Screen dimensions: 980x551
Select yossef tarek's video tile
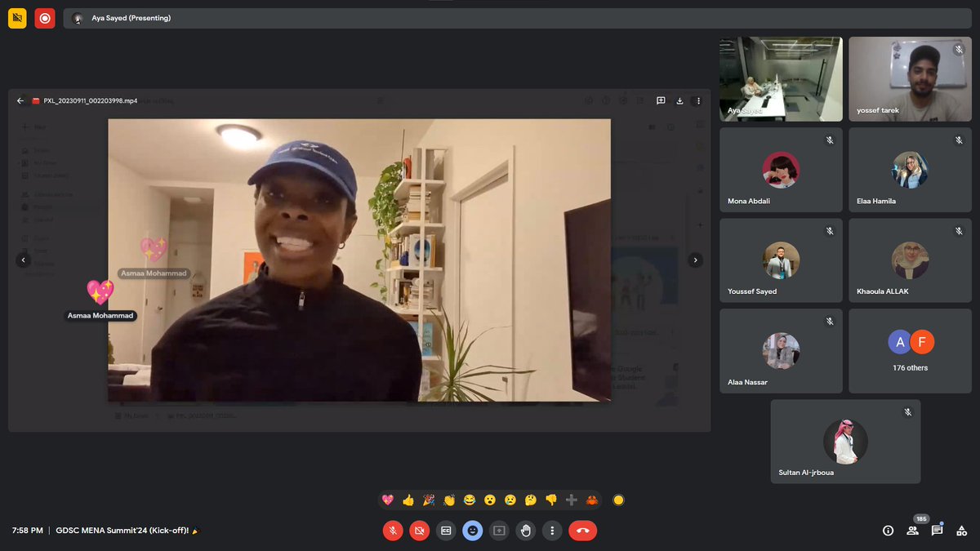(x=910, y=79)
